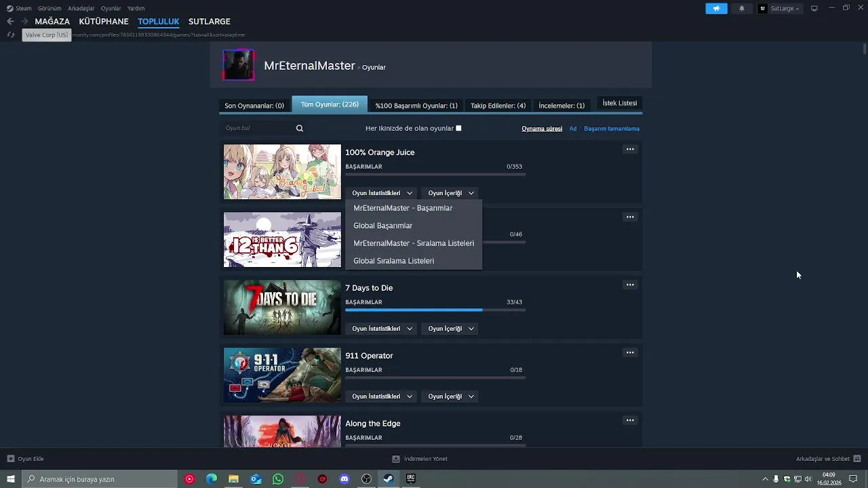Click the SutLarge account avatar
868x488 pixels.
click(x=763, y=8)
